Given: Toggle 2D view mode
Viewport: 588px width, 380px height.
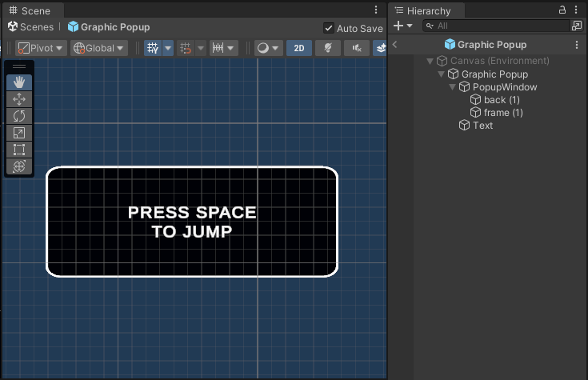Looking at the screenshot, I should pyautogui.click(x=298, y=48).
